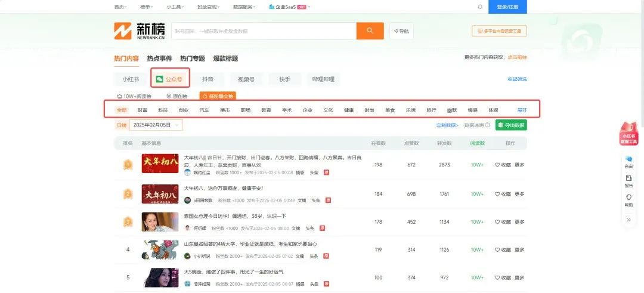Filter by 汽车 category

[204, 110]
